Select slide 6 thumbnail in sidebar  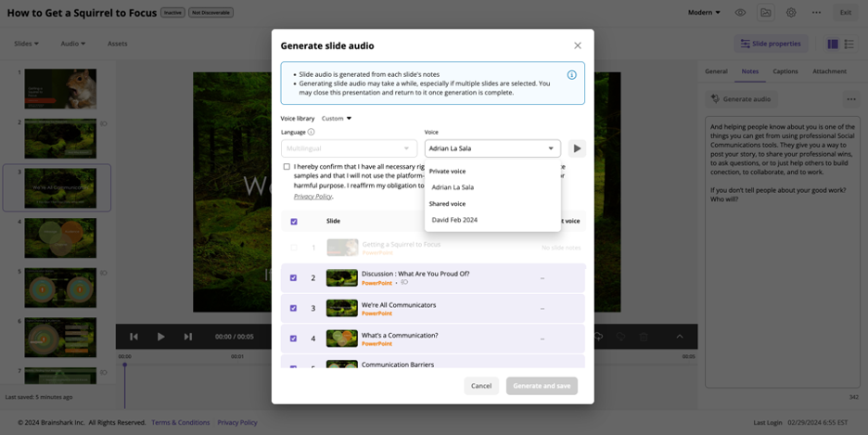coord(60,337)
